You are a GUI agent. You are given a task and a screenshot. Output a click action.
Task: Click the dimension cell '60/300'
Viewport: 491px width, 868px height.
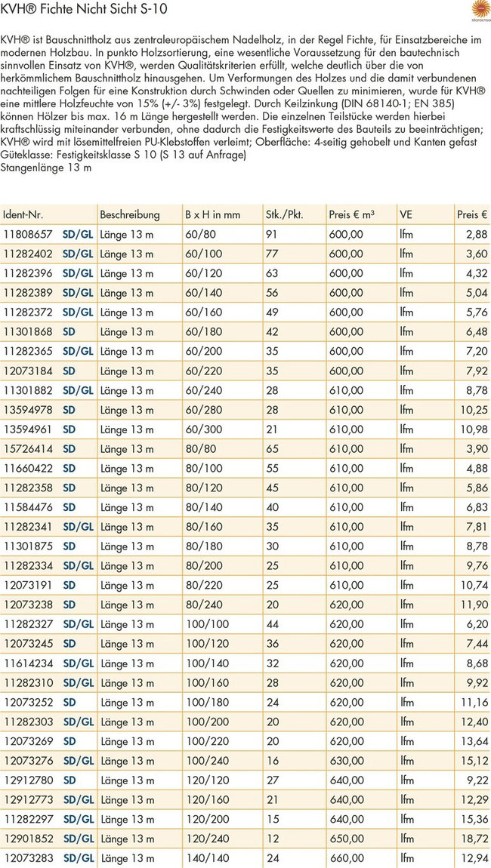[203, 429]
